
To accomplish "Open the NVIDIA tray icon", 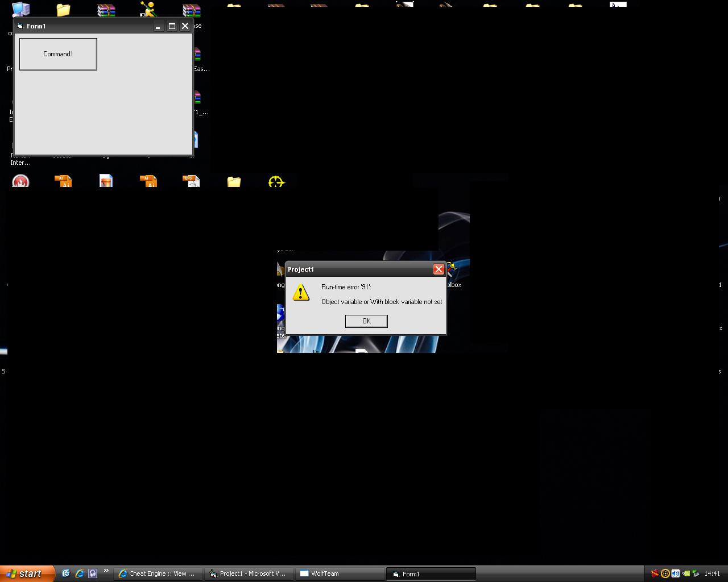I will (x=685, y=573).
